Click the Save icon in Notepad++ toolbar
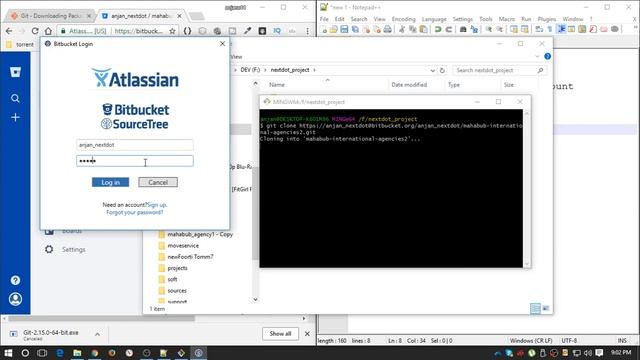Image resolution: width=640 pixels, height=360 pixels. (x=344, y=29)
